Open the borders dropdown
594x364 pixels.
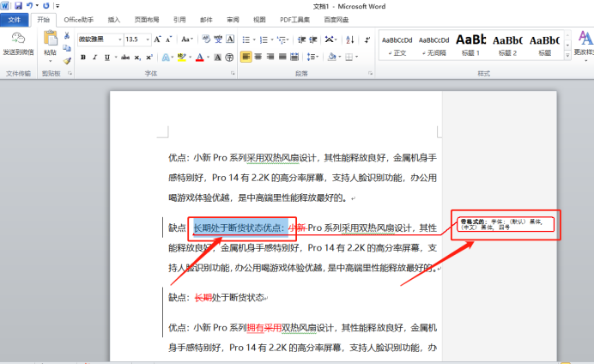point(352,58)
